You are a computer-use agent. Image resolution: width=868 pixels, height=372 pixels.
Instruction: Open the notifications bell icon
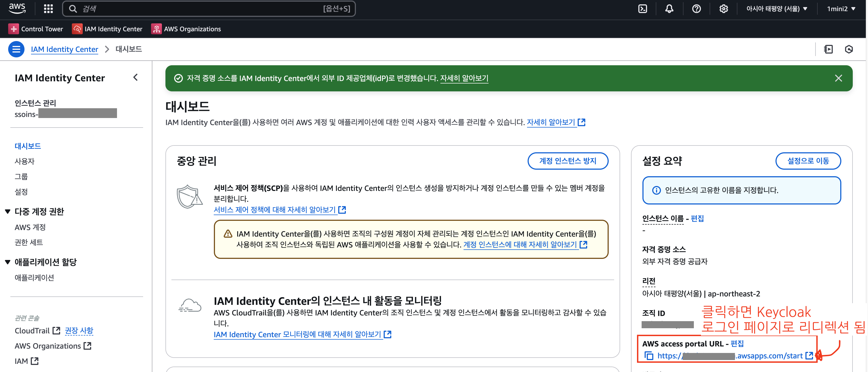pyautogui.click(x=669, y=9)
